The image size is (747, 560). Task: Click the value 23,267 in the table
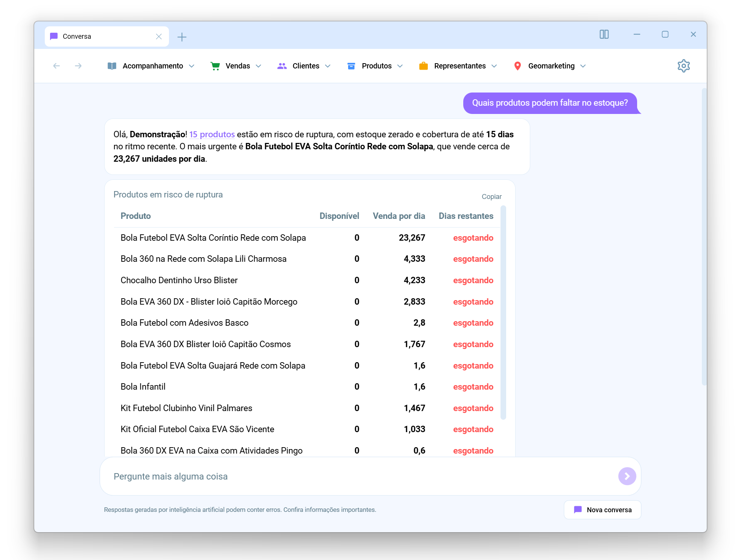(412, 238)
